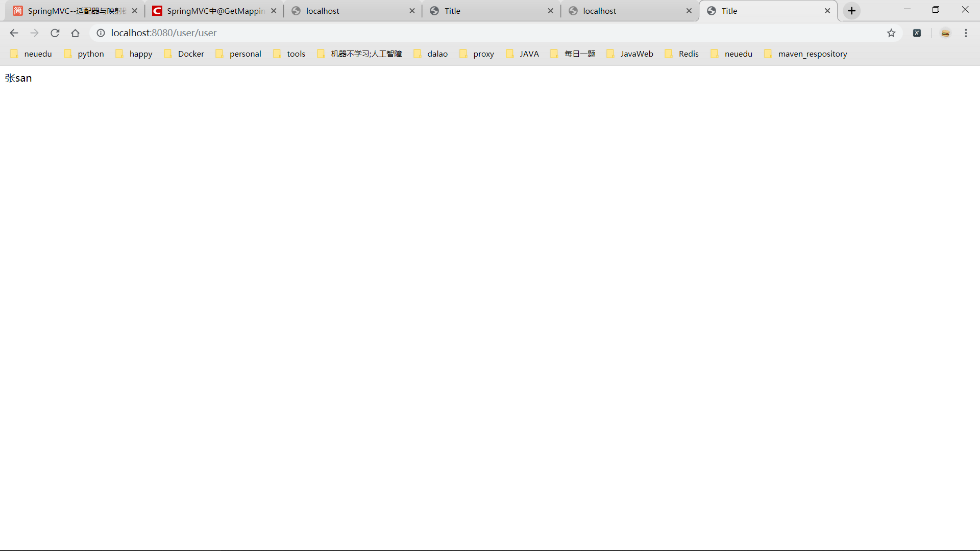The image size is (980, 551).
Task: Click the reload page icon
Action: pos(55,33)
